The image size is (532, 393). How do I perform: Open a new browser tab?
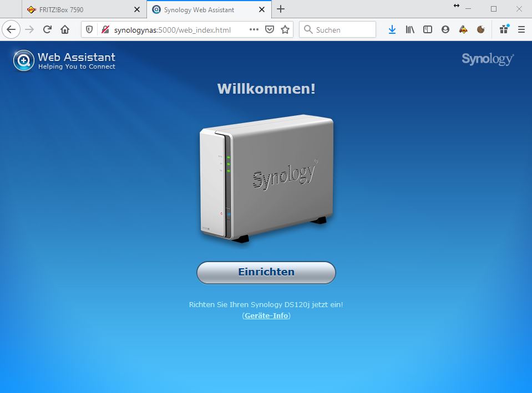[x=281, y=9]
